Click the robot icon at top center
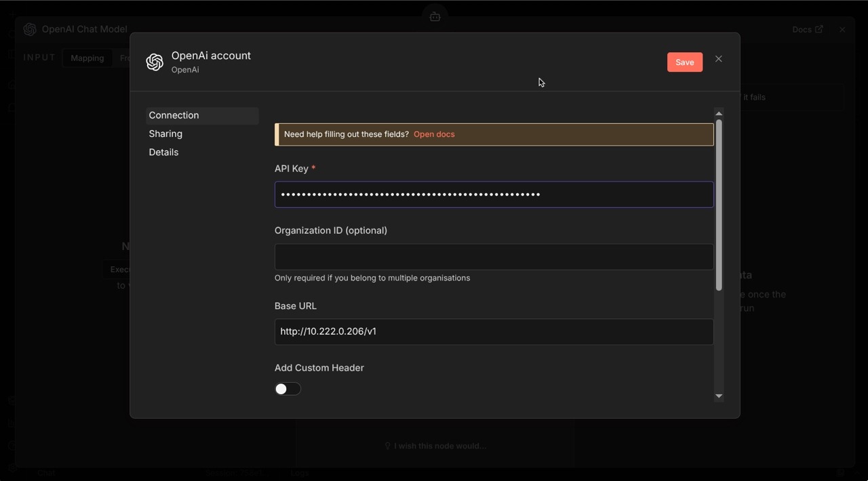The width and height of the screenshot is (868, 481). 435,17
